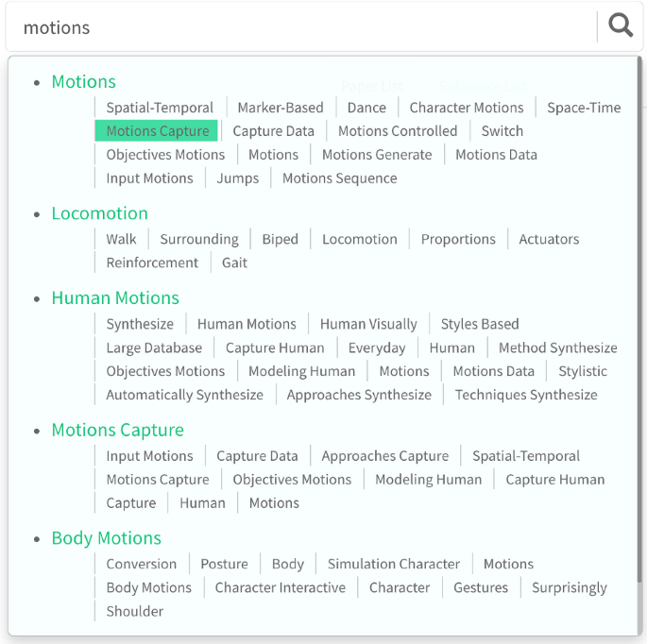Choose the Marker-Based keyword
647x644 pixels.
tap(281, 108)
